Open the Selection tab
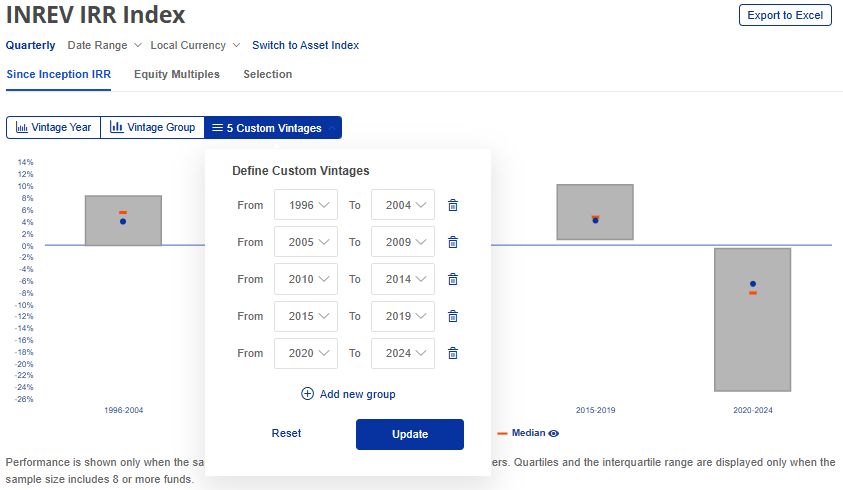843x490 pixels. (x=268, y=74)
